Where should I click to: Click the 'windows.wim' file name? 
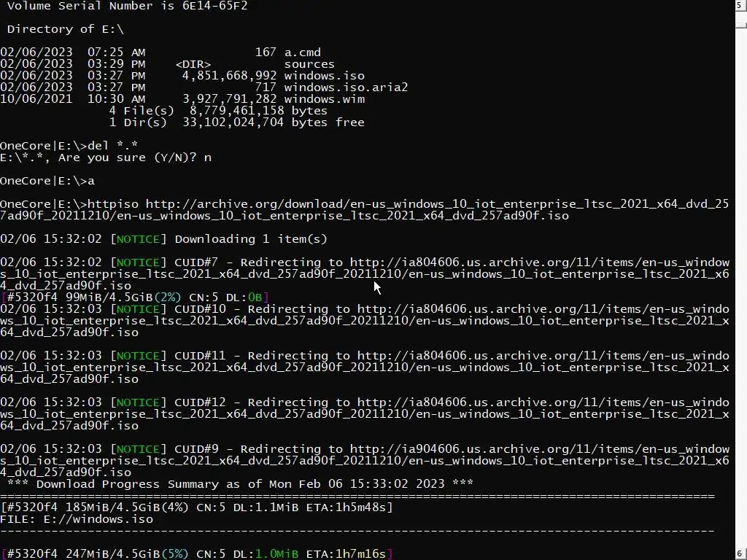pyautogui.click(x=325, y=99)
